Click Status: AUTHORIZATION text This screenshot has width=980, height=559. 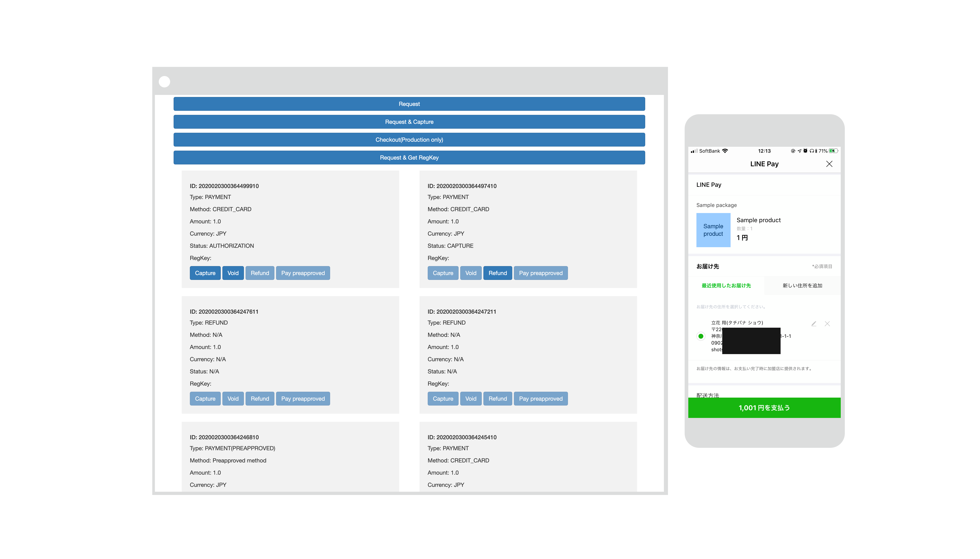[x=222, y=246]
